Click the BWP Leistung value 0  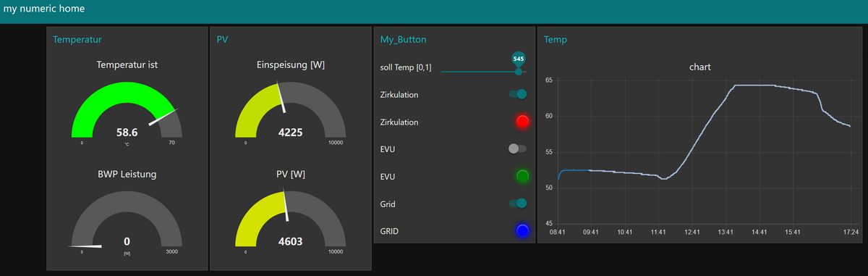(127, 242)
